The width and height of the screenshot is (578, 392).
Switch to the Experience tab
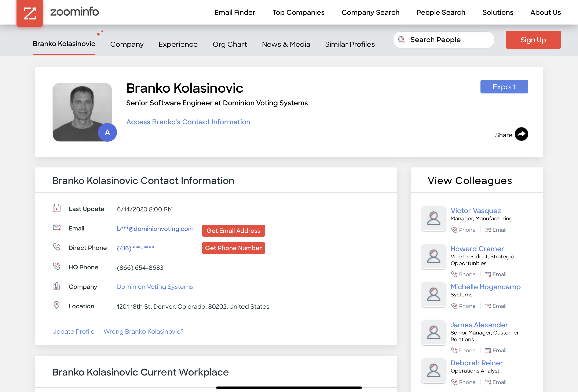178,44
